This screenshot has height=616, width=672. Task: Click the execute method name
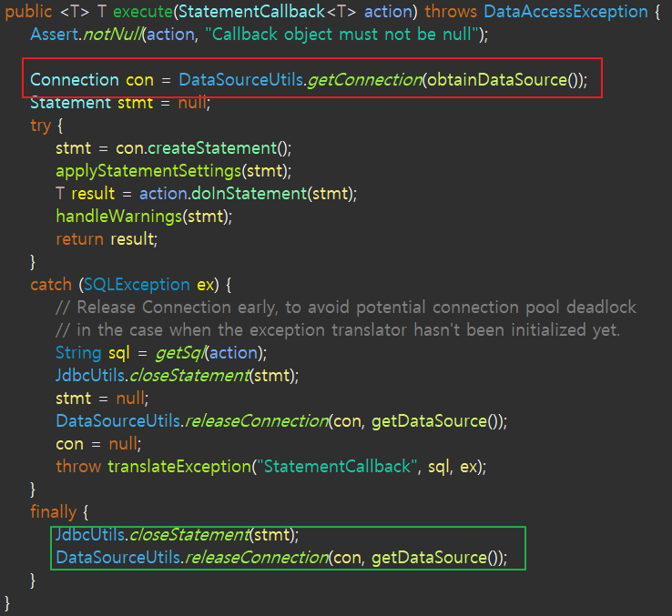[x=143, y=12]
